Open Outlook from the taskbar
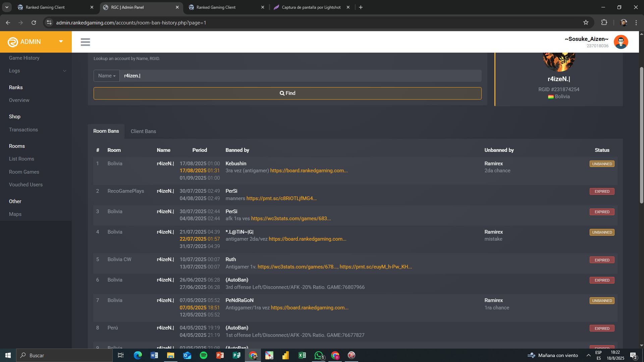The width and height of the screenshot is (644, 362). tap(187, 355)
